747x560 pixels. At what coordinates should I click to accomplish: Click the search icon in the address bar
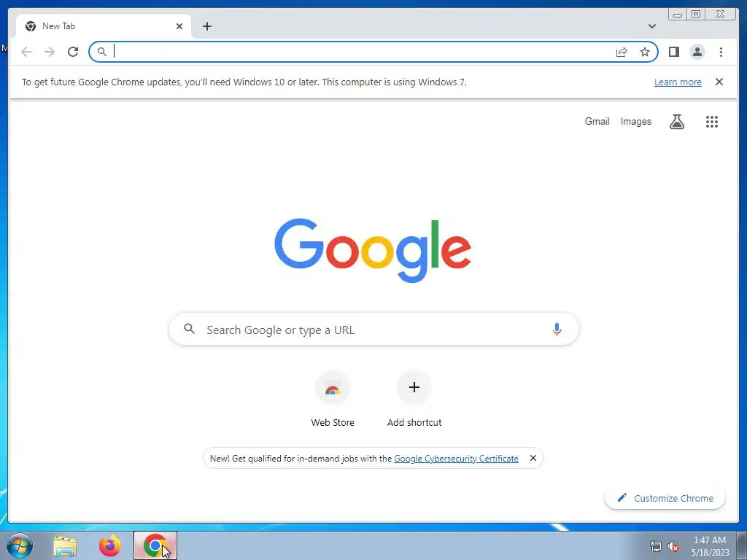pyautogui.click(x=101, y=52)
